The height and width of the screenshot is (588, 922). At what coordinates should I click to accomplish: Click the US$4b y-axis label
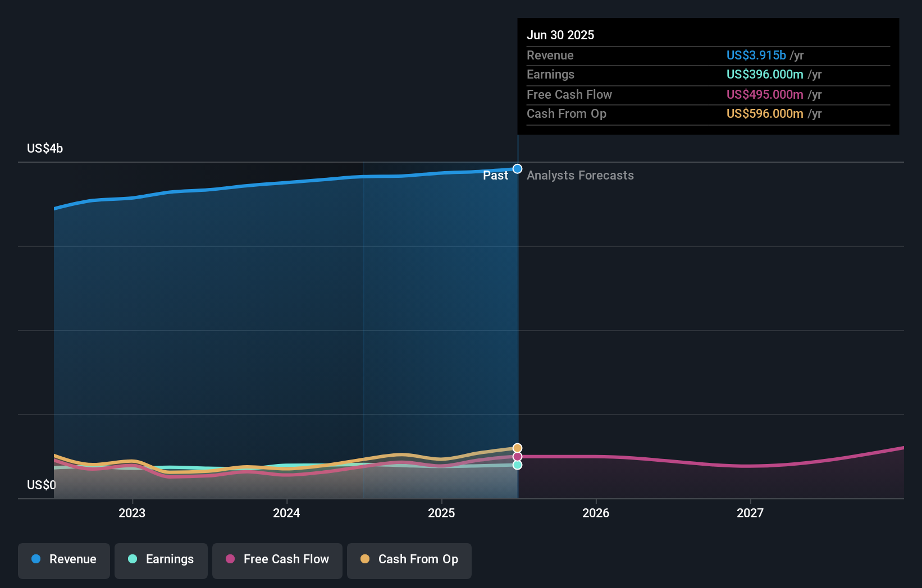click(45, 149)
